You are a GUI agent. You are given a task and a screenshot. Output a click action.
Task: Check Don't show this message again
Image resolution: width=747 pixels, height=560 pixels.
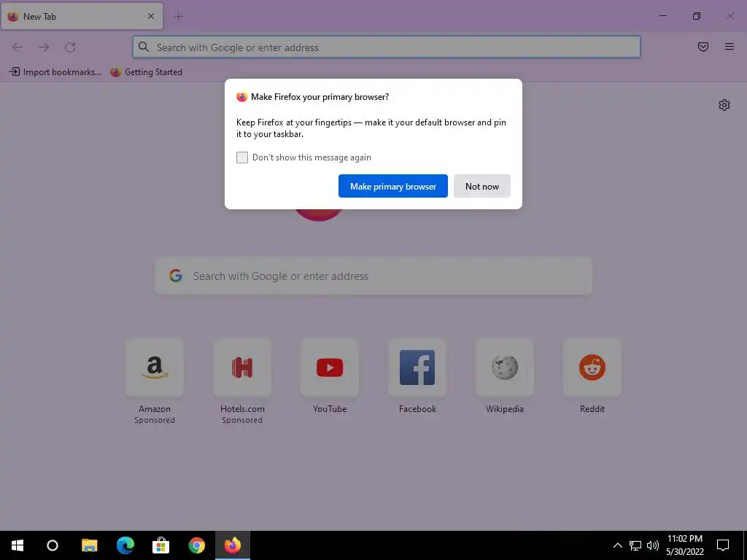[x=242, y=157]
